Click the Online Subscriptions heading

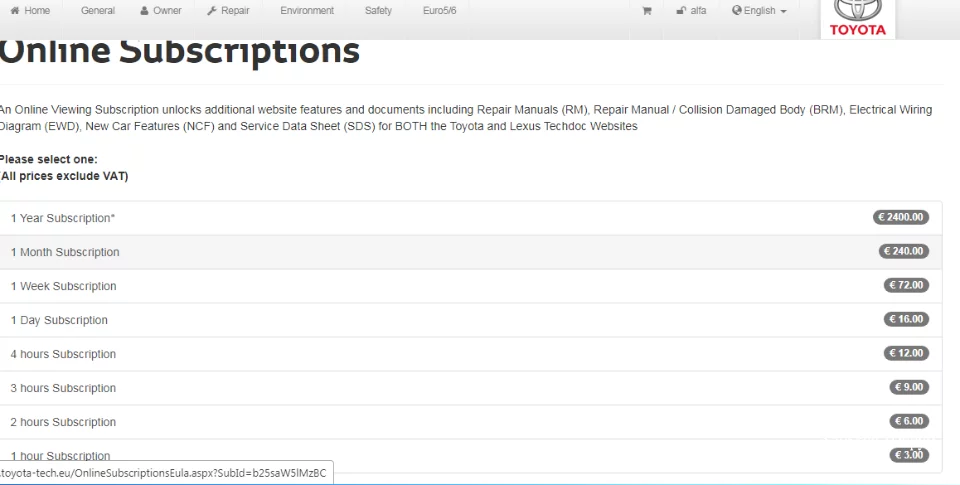[179, 51]
